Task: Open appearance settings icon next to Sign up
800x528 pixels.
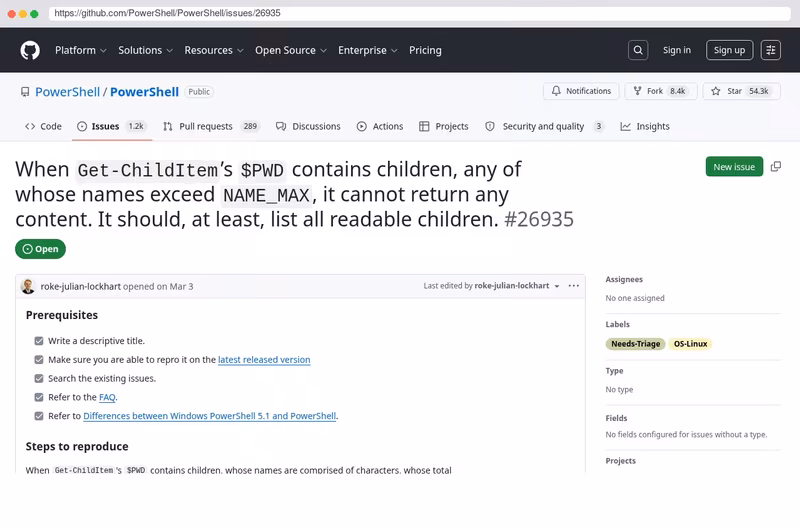Action: (770, 50)
